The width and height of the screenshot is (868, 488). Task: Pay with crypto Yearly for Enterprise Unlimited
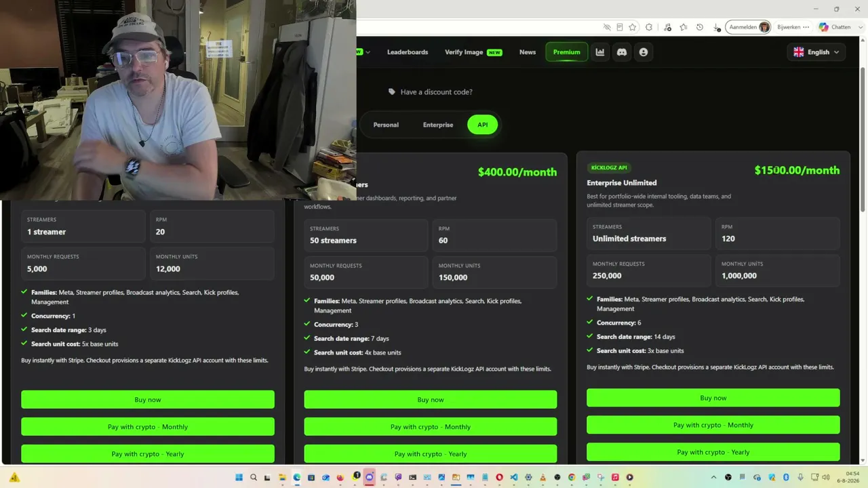click(x=713, y=452)
